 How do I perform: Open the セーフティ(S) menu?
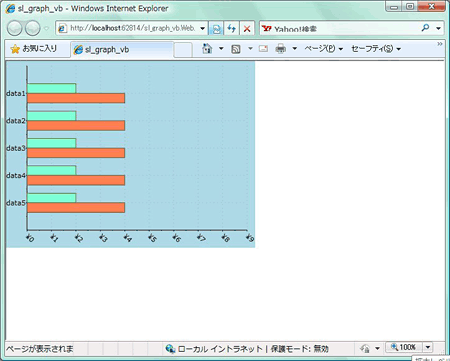click(376, 49)
